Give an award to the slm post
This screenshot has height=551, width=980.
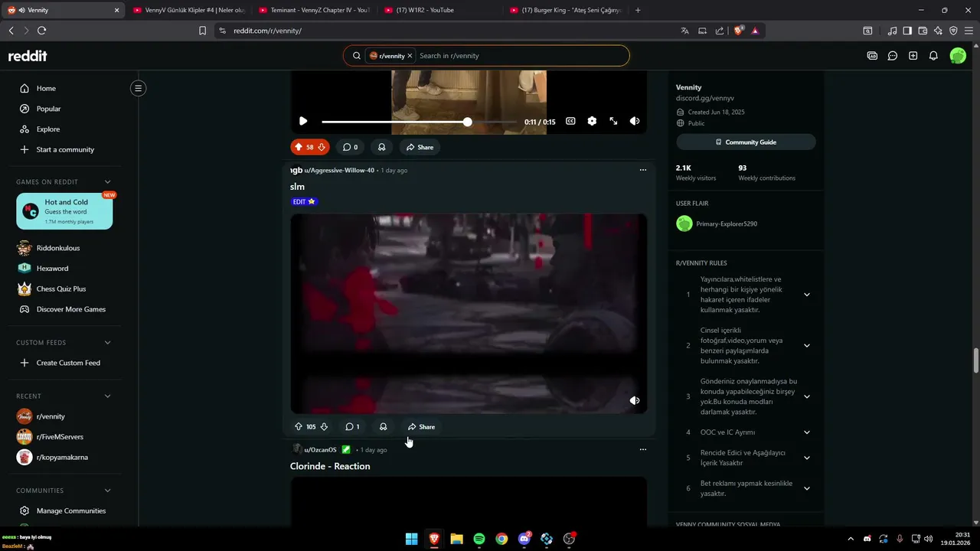coord(383,427)
